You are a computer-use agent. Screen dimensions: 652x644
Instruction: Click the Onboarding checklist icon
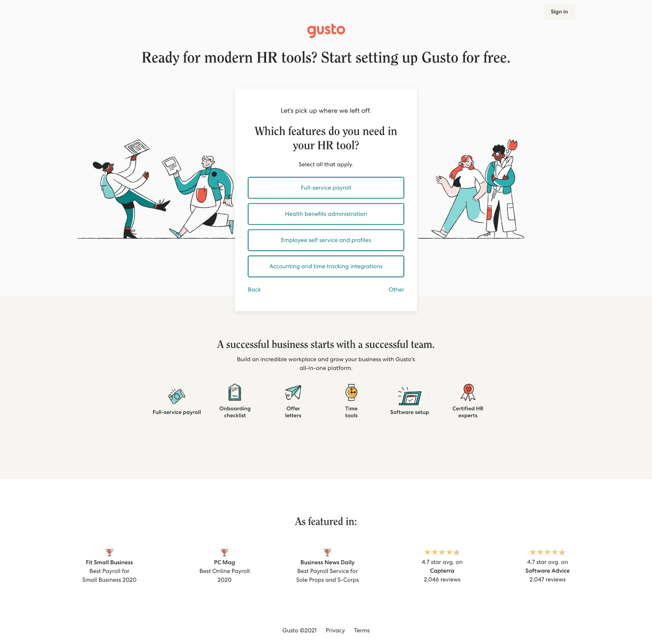(x=234, y=393)
